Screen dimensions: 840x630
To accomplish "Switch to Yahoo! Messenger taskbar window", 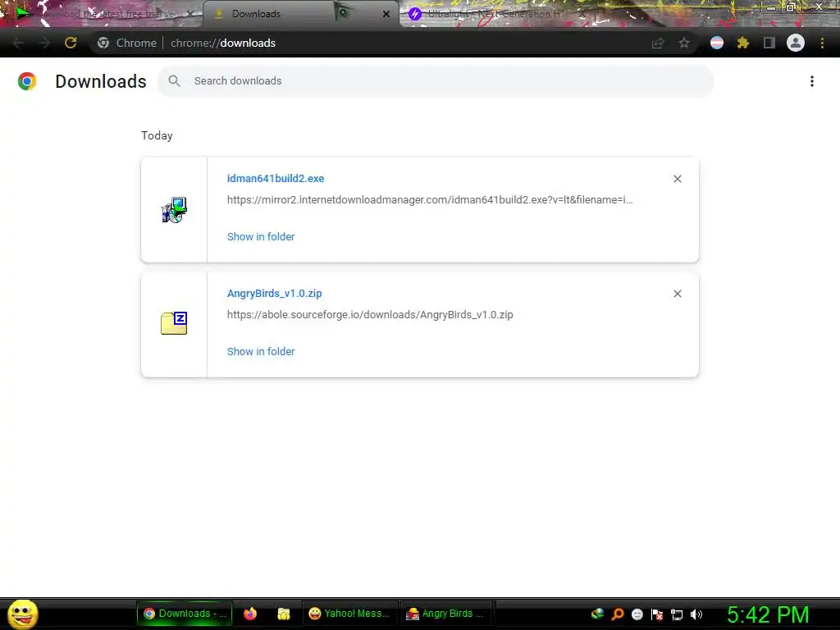I will pyautogui.click(x=349, y=614).
